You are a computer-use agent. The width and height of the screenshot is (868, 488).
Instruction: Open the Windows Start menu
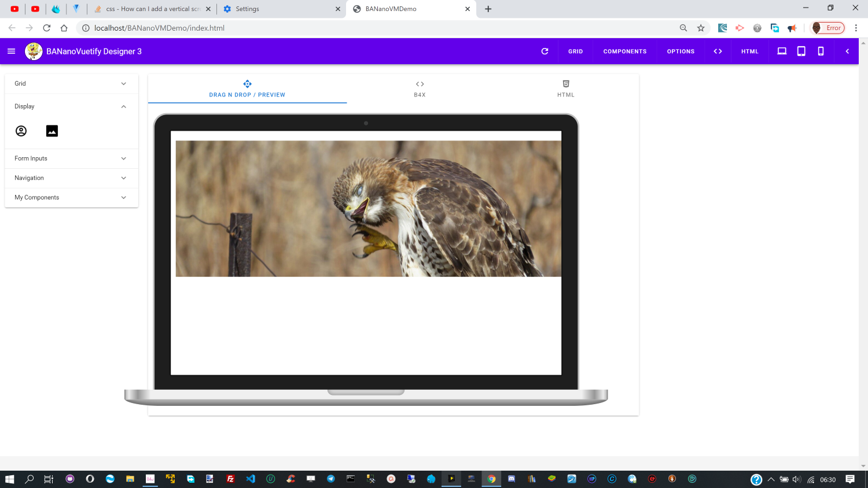[9, 479]
